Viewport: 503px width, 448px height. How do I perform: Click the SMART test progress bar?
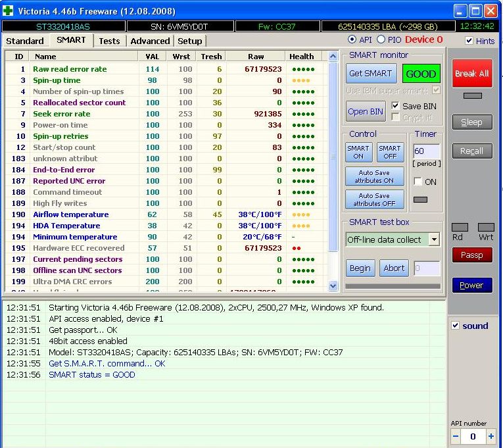click(393, 286)
